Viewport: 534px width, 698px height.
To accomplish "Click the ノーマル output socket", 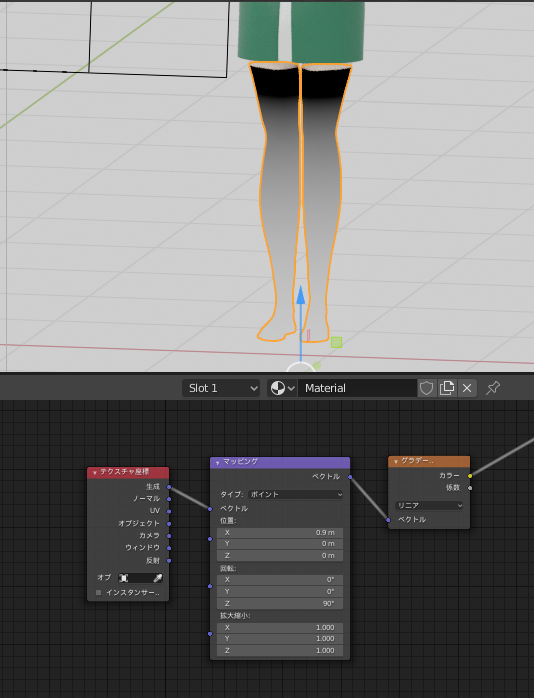I will click(x=169, y=499).
